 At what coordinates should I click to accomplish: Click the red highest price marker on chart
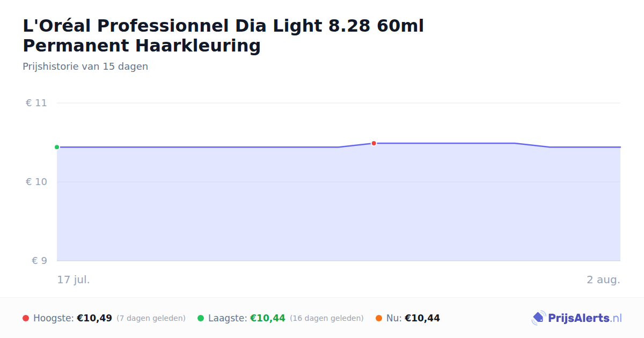click(x=374, y=143)
